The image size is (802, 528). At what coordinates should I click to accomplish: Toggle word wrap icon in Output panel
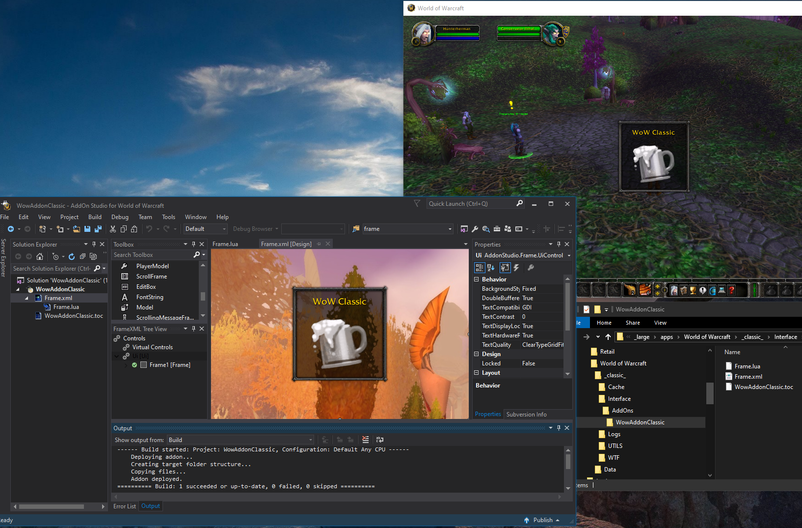tap(380, 439)
